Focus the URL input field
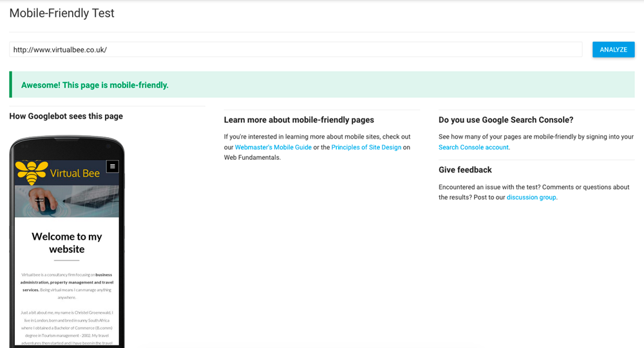 [296, 50]
